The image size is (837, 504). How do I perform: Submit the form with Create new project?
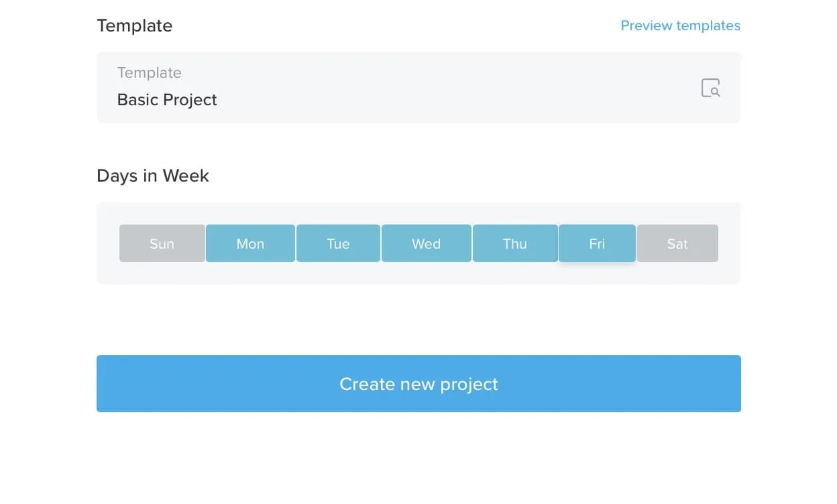418,383
